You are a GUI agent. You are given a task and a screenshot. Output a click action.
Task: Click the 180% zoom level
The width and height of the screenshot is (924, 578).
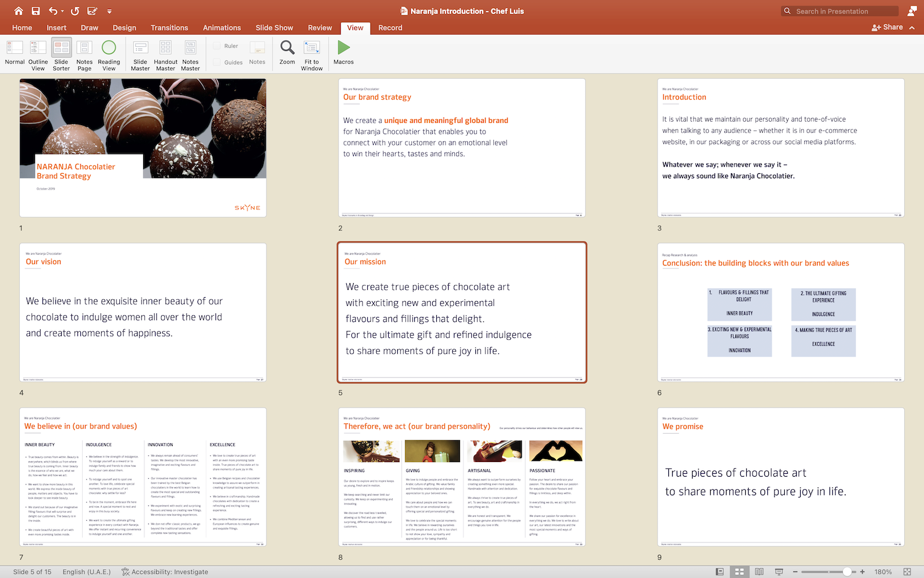883,572
